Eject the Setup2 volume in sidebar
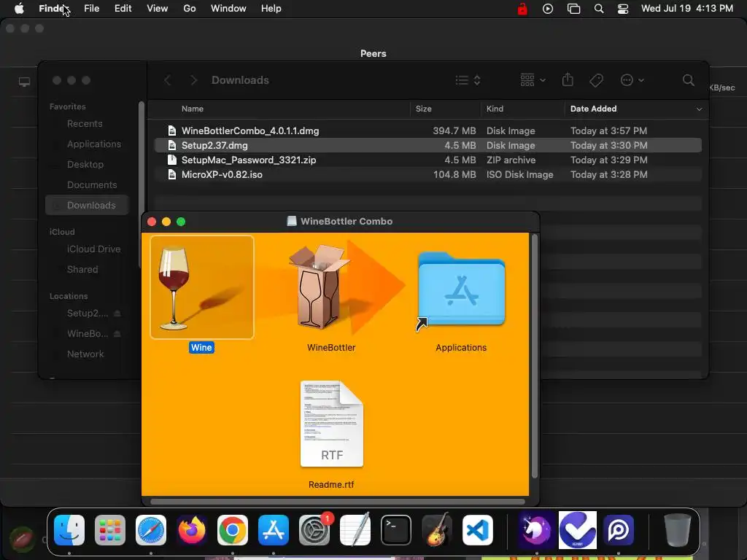747x560 pixels. (x=117, y=314)
